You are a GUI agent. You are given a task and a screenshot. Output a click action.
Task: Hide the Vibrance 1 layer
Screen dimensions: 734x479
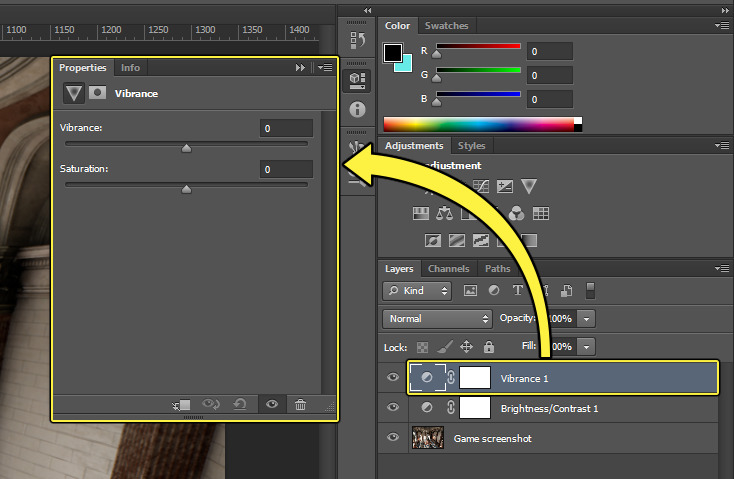point(393,378)
